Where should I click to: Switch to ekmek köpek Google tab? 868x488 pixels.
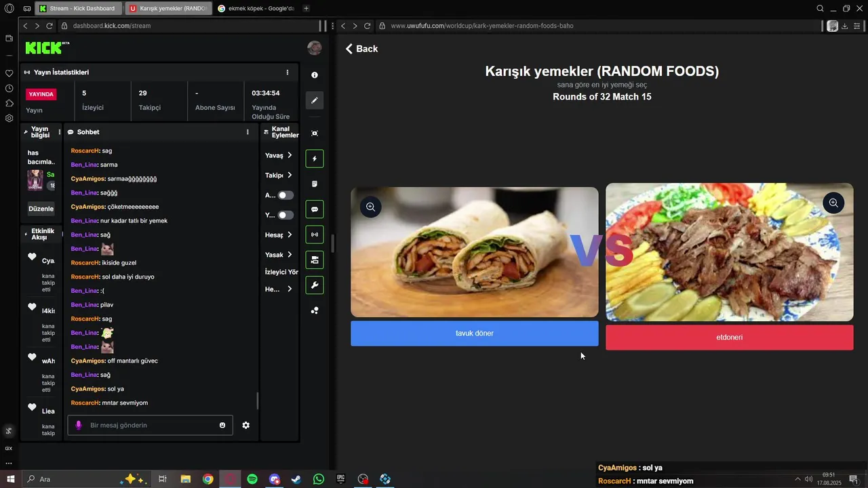click(x=258, y=8)
